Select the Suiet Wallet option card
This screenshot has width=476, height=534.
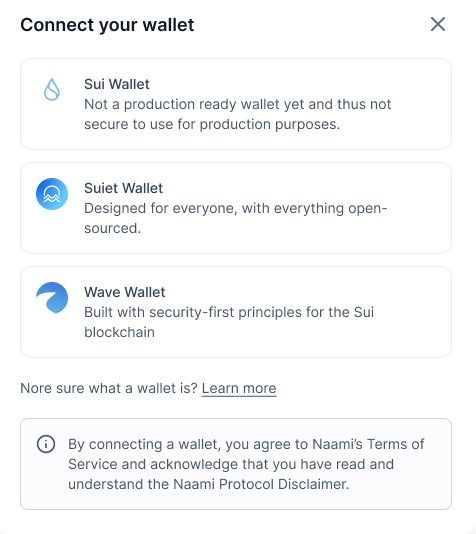click(x=236, y=208)
